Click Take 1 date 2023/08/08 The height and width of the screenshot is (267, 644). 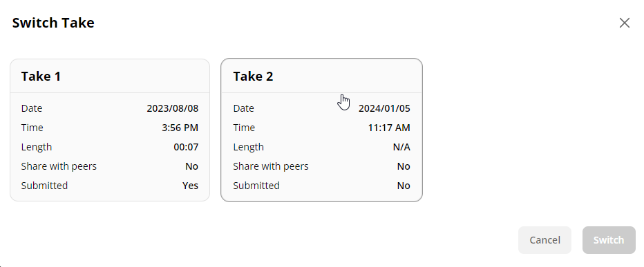coord(173,108)
